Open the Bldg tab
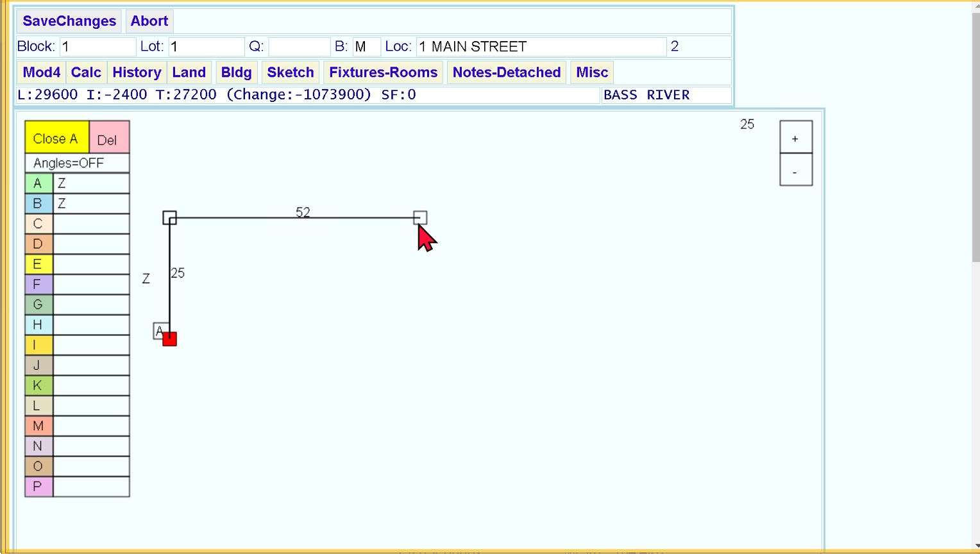980x554 pixels. 236,72
